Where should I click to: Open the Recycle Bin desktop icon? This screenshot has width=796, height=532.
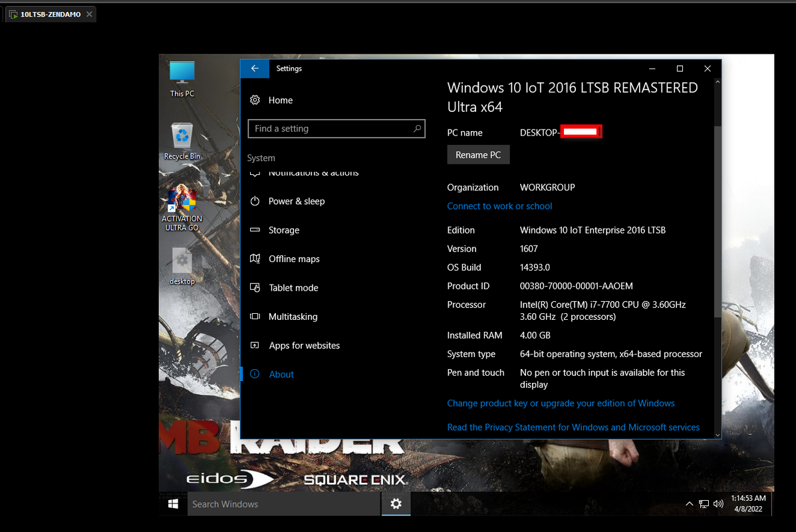[x=182, y=141]
